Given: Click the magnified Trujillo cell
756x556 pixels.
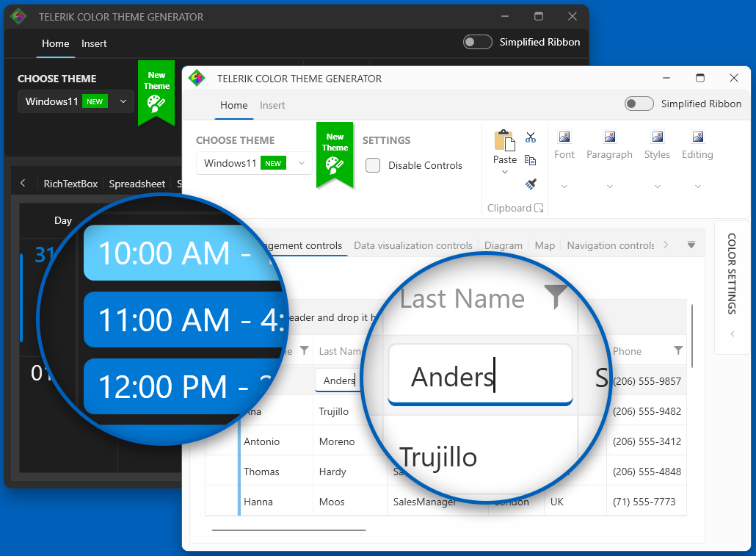Looking at the screenshot, I should (x=437, y=457).
